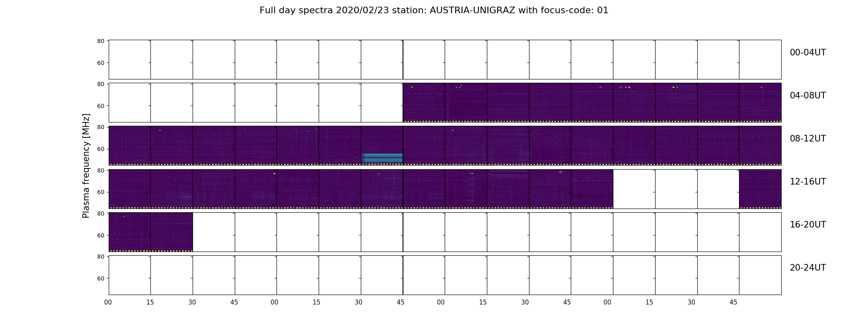The height and width of the screenshot is (331, 868).
Task: Select the "12-16UT" row label
Action: [x=808, y=182]
